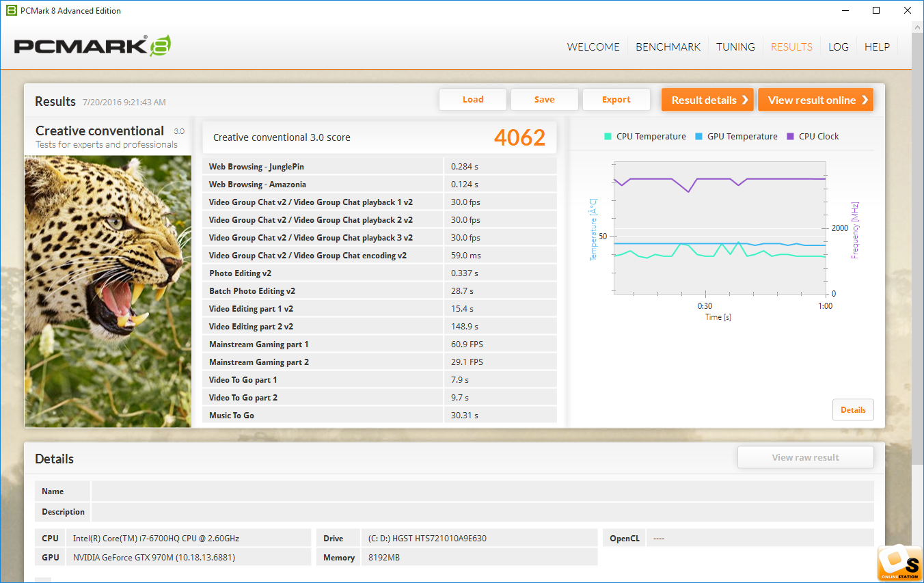Click View result online button

click(815, 100)
